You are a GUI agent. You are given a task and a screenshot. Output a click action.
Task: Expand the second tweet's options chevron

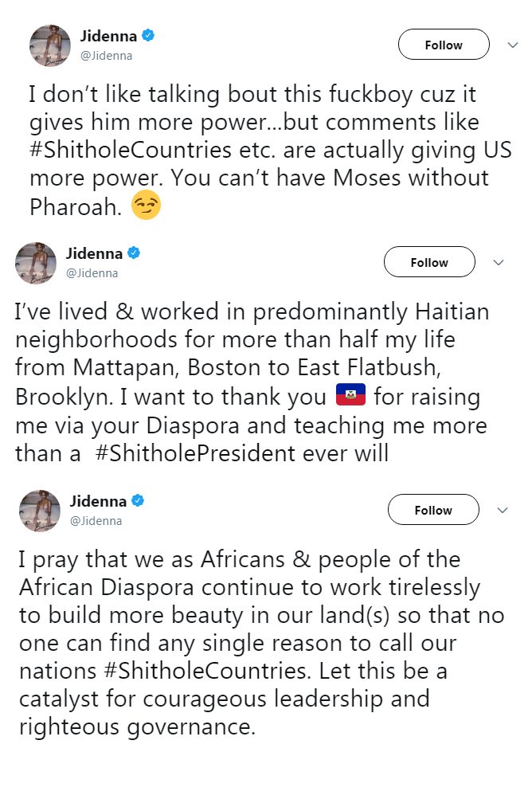coord(499,262)
